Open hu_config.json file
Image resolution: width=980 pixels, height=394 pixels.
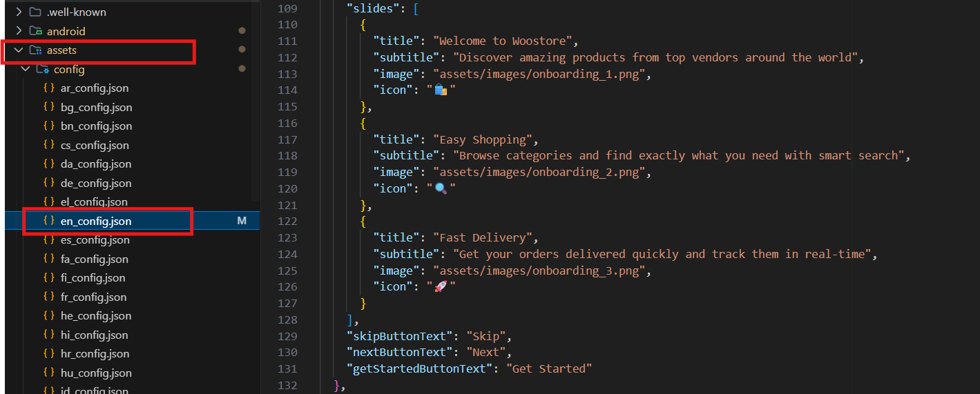pos(97,373)
